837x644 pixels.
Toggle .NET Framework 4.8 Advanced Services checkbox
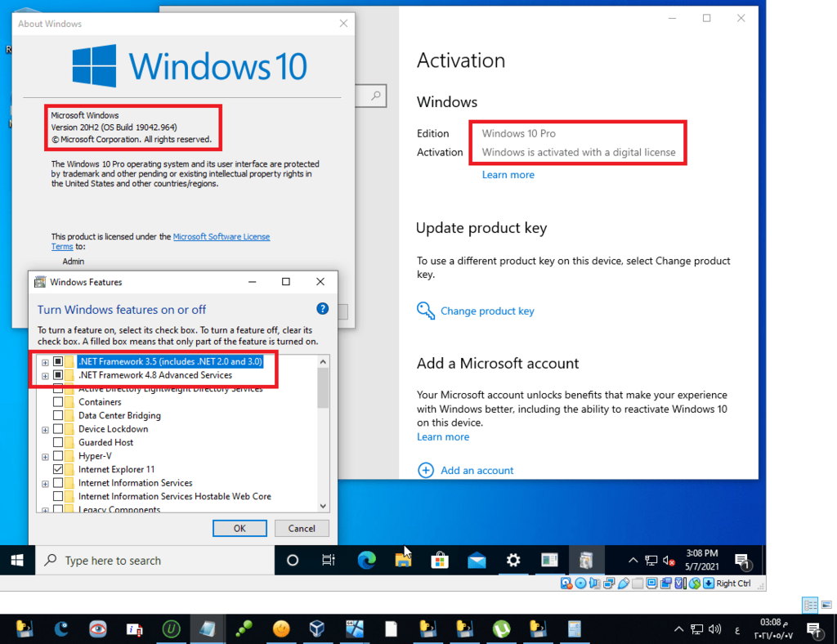(x=58, y=375)
